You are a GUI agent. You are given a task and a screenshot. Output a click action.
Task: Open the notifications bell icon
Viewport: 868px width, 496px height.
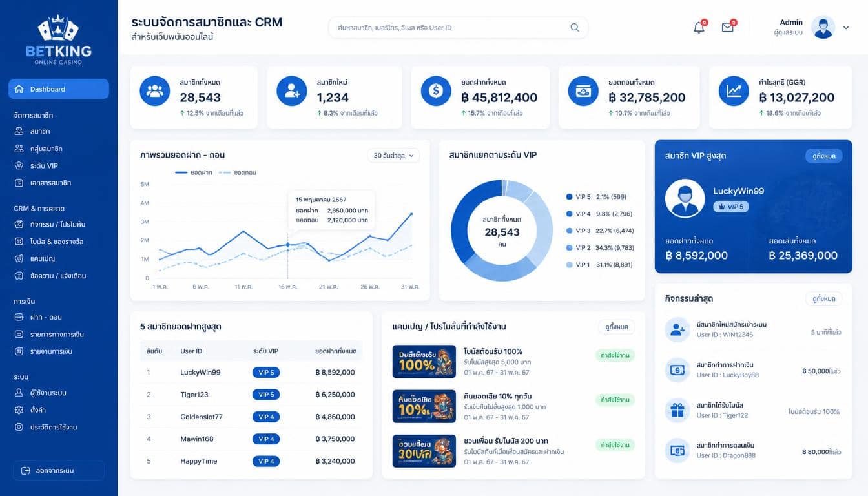[699, 28]
